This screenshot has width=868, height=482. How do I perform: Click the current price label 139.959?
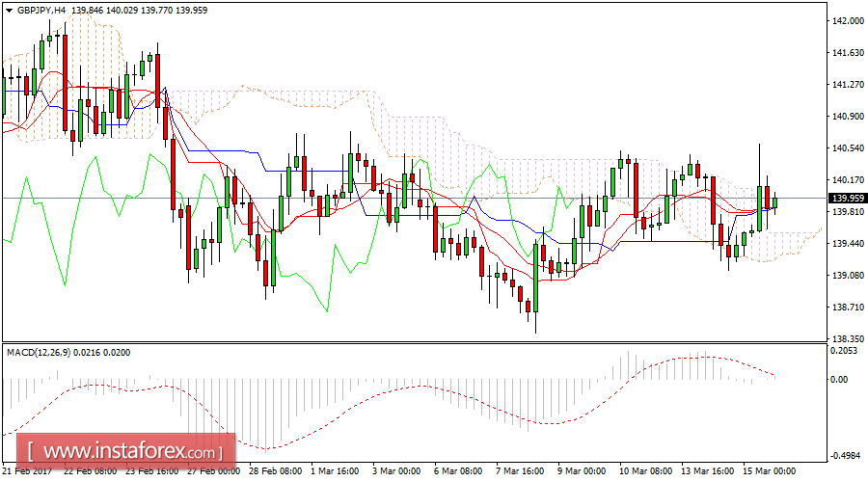click(x=848, y=199)
